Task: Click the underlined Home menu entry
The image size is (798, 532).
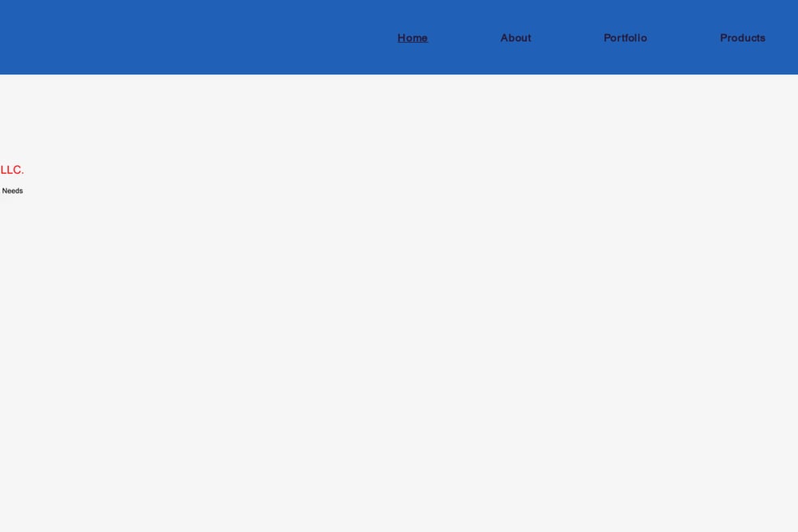Action: 413,38
